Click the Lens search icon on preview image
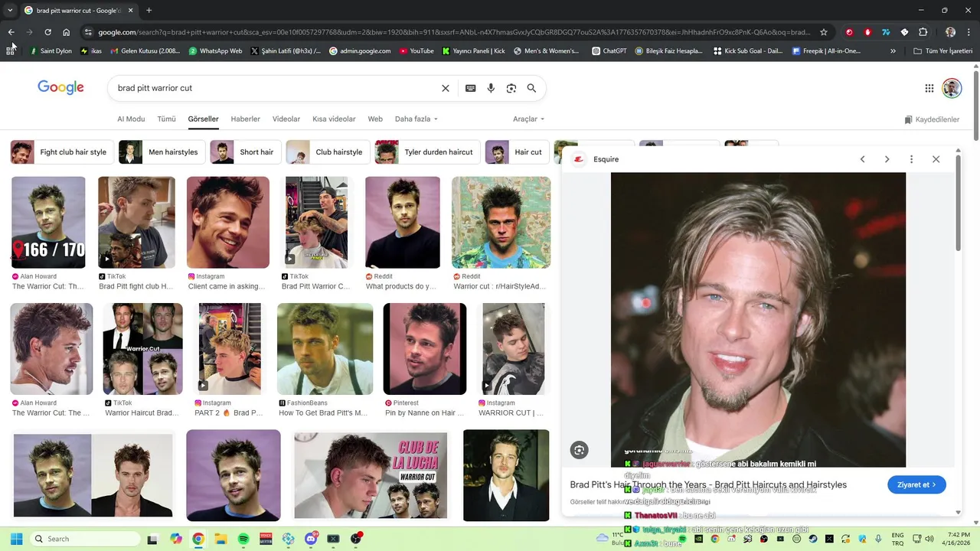The height and width of the screenshot is (551, 980). click(580, 450)
